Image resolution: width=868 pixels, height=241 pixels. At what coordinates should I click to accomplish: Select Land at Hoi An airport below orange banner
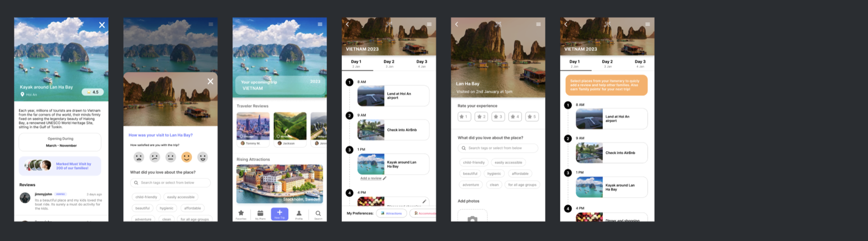[x=611, y=119]
